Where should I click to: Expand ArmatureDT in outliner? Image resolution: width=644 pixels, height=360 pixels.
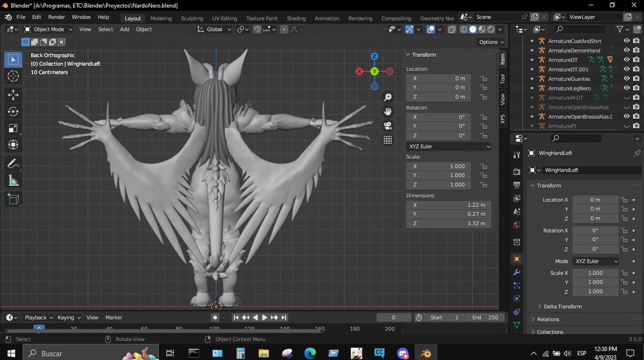tap(532, 60)
